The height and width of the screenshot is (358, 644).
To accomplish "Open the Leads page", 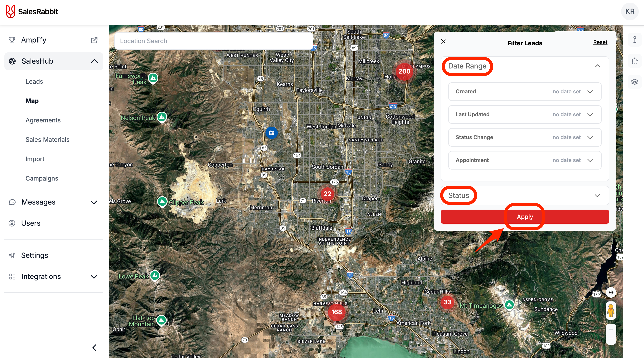I will click(x=34, y=81).
